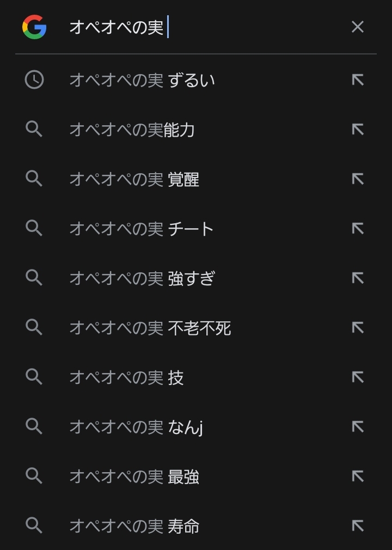
Task: Click the clock history icon beside ずるい
Action: tap(34, 80)
